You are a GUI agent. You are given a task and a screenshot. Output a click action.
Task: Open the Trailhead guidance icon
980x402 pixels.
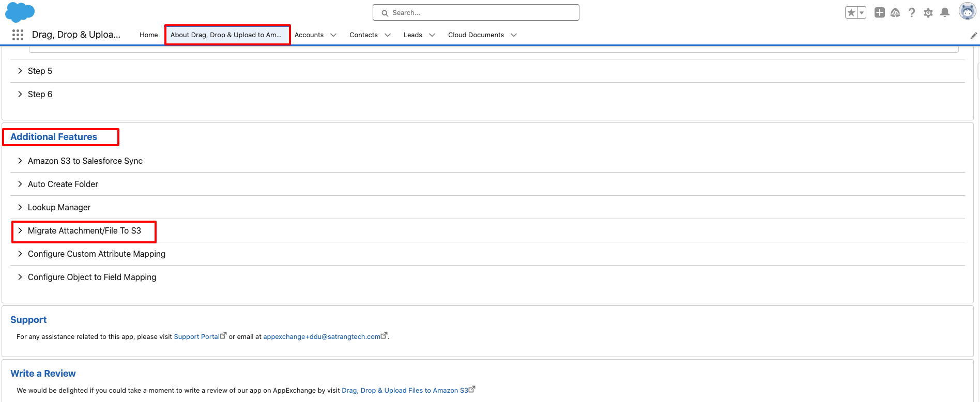[x=895, y=12]
